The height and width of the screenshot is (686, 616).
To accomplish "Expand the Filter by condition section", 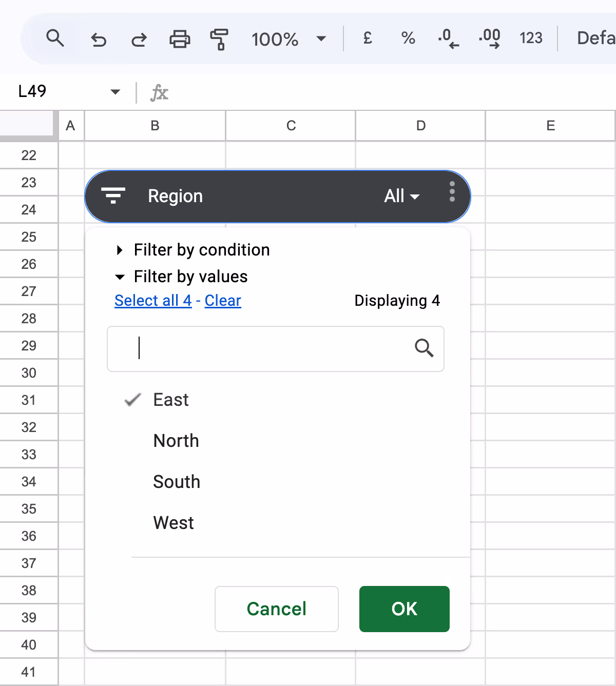I will tap(201, 250).
